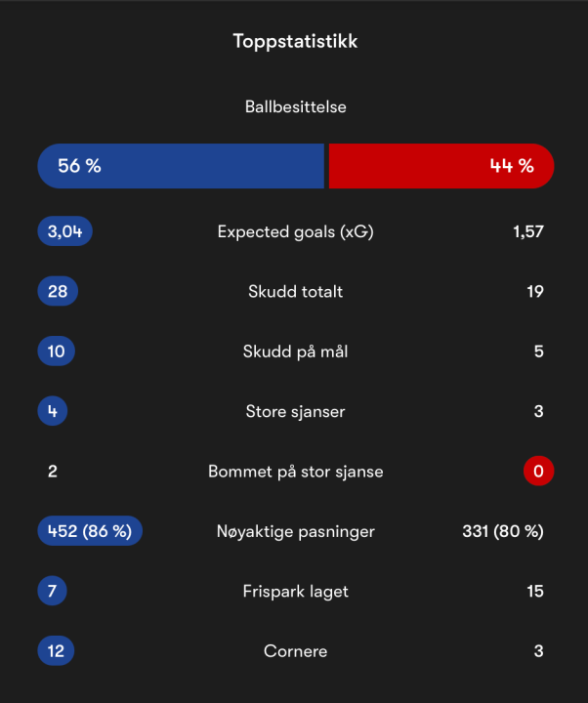This screenshot has width=588, height=703.
Task: Click the blue 56 % possession bar
Action: (x=181, y=166)
